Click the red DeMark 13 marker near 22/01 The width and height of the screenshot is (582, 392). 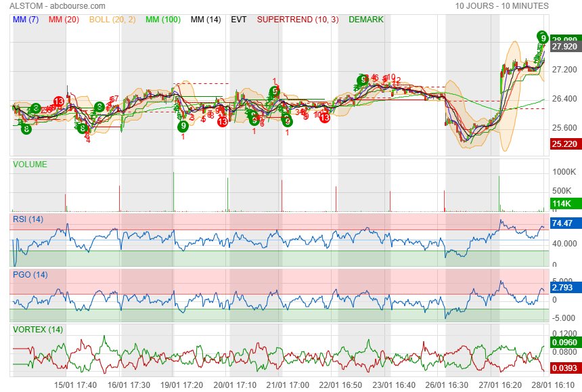tap(325, 117)
